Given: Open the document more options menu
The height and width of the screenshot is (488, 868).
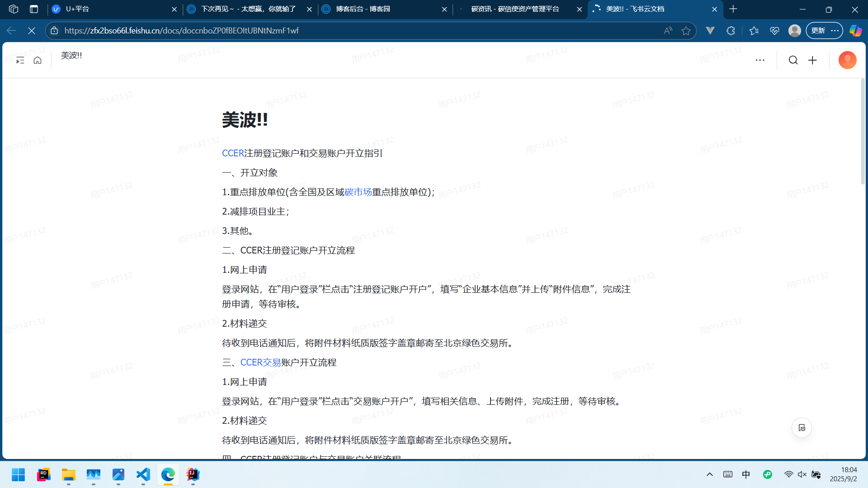Looking at the screenshot, I should 760,60.
